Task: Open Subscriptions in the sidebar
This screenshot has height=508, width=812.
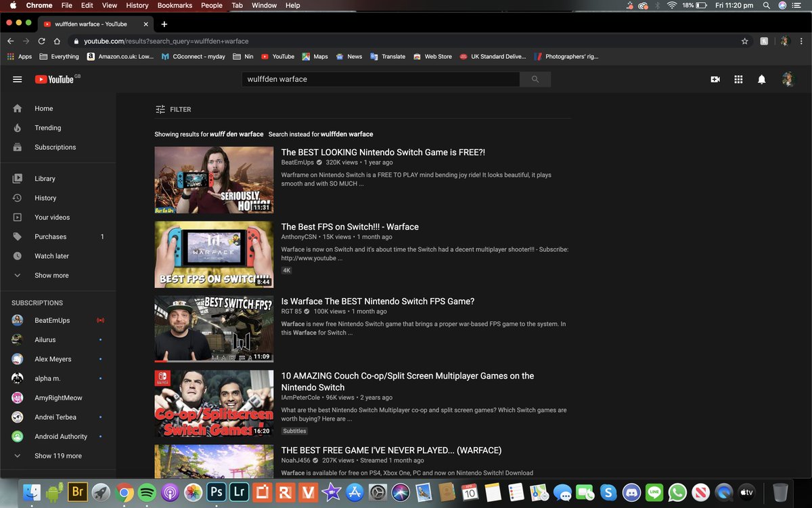Action: (x=55, y=147)
